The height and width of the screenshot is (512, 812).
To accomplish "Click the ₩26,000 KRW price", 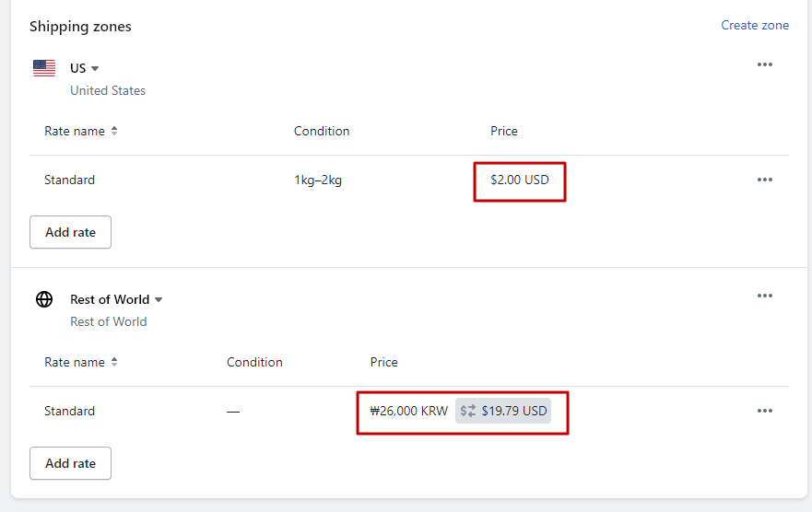I will (408, 411).
